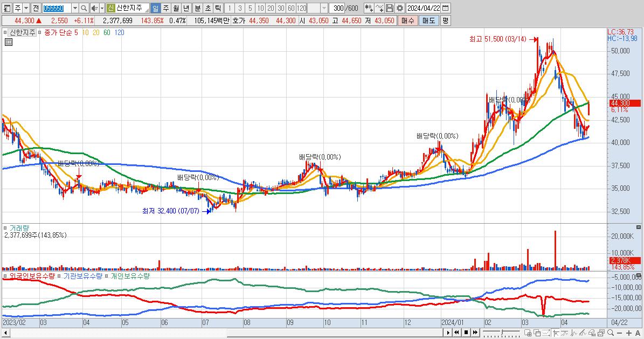
Task: Select interval preset 30
Action: pos(281,8)
